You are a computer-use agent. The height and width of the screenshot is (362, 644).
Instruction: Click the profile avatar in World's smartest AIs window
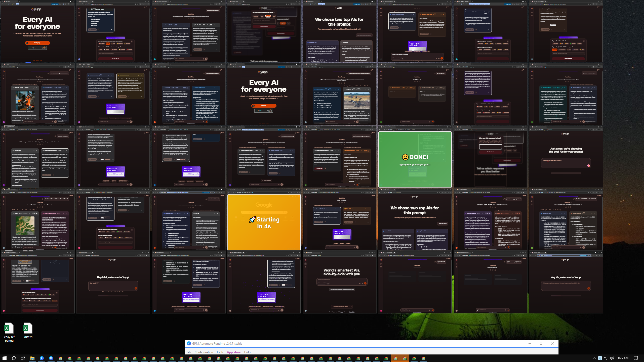pos(305,311)
